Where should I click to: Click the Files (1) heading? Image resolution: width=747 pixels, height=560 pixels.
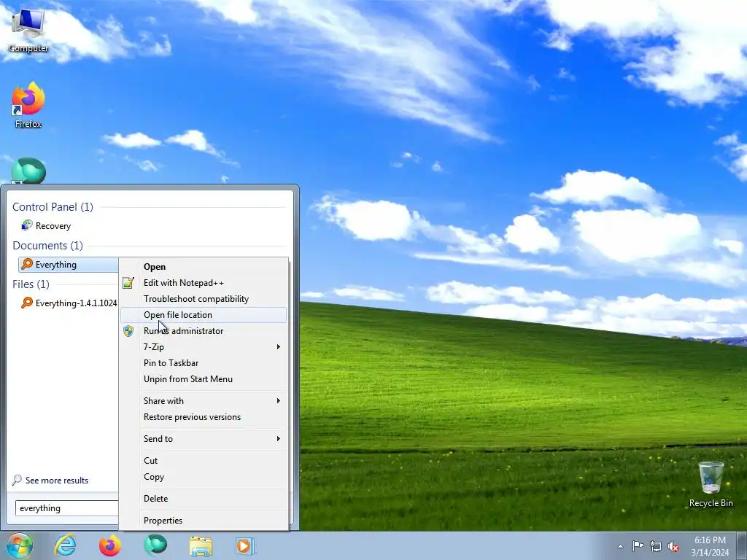pos(31,284)
